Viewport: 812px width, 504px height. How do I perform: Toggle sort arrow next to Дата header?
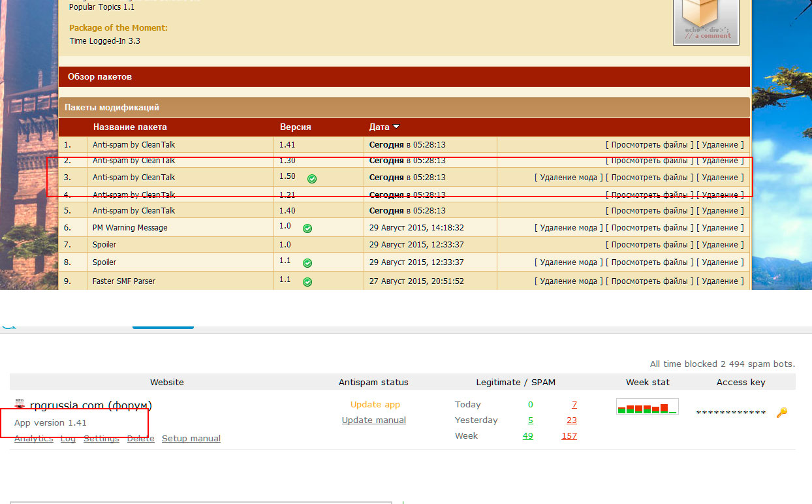click(396, 127)
